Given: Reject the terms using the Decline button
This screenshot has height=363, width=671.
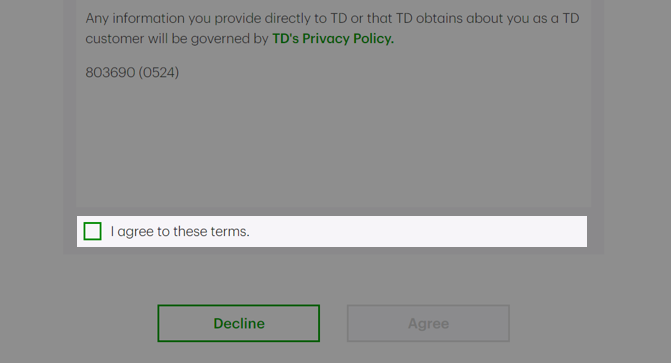Looking at the screenshot, I should pyautogui.click(x=239, y=323).
